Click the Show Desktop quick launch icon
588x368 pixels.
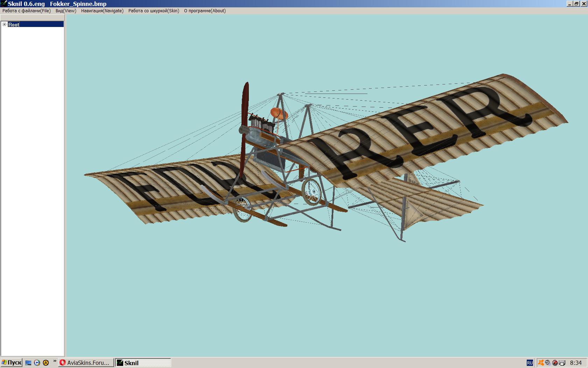(x=29, y=363)
